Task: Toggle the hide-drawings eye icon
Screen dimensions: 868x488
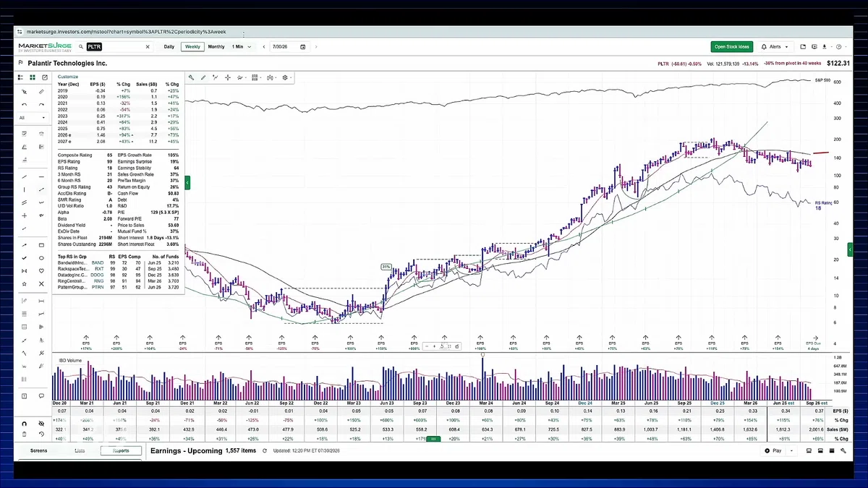Action: 41,424
